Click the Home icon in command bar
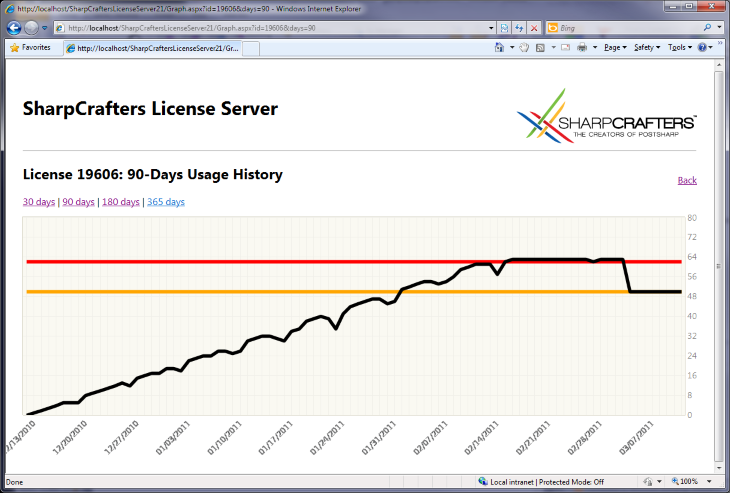 (499, 47)
